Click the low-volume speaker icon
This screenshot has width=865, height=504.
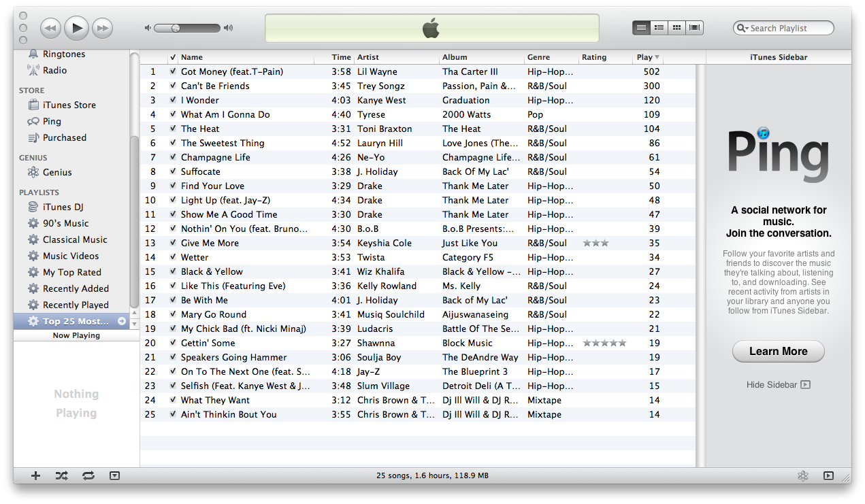pos(148,28)
